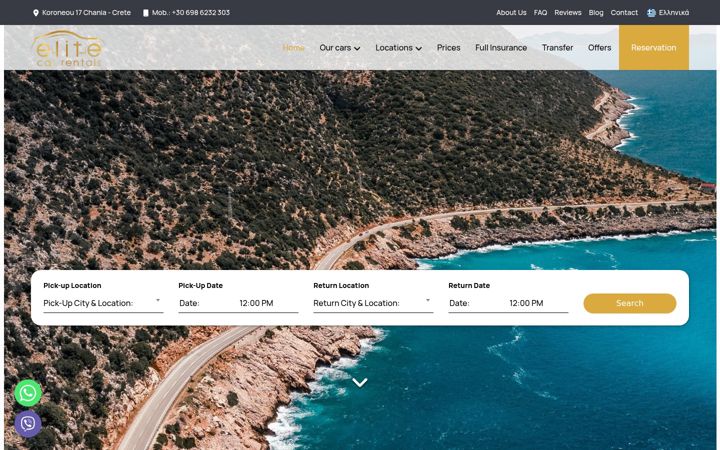Click the Reservation button
Image resolution: width=720 pixels, height=450 pixels.
click(x=654, y=48)
